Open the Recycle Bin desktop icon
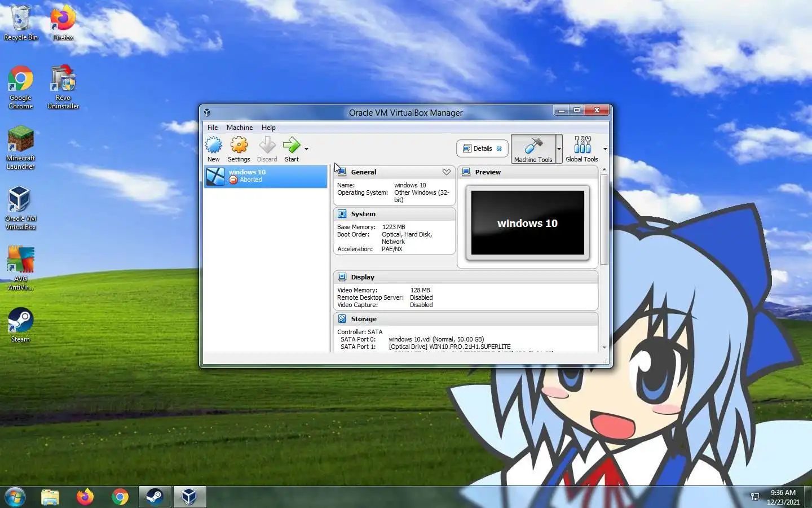 (21, 23)
